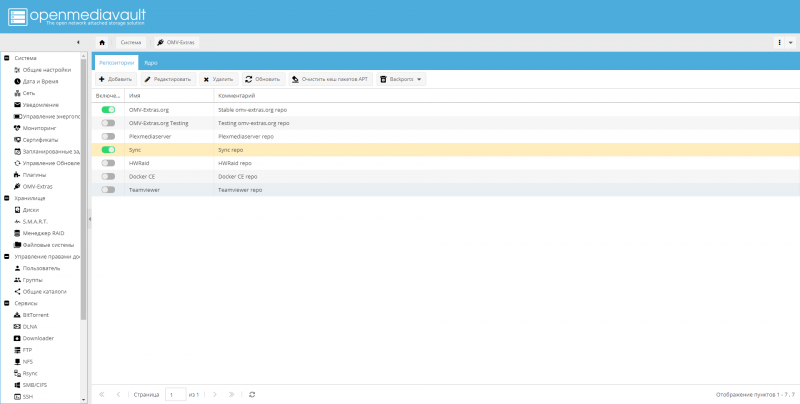Screen dimensions: 800x404
Task: Switch to the Ядро tab
Action: [x=151, y=63]
